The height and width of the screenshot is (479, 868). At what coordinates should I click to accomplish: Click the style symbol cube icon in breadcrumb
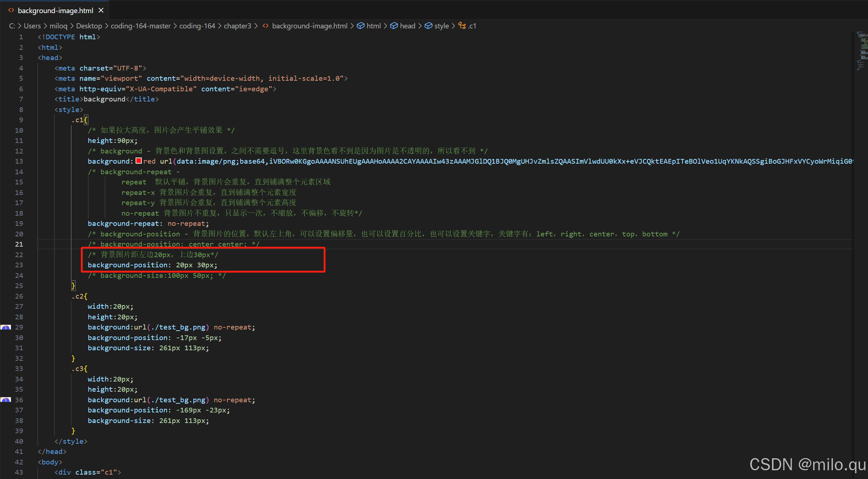[x=429, y=26]
